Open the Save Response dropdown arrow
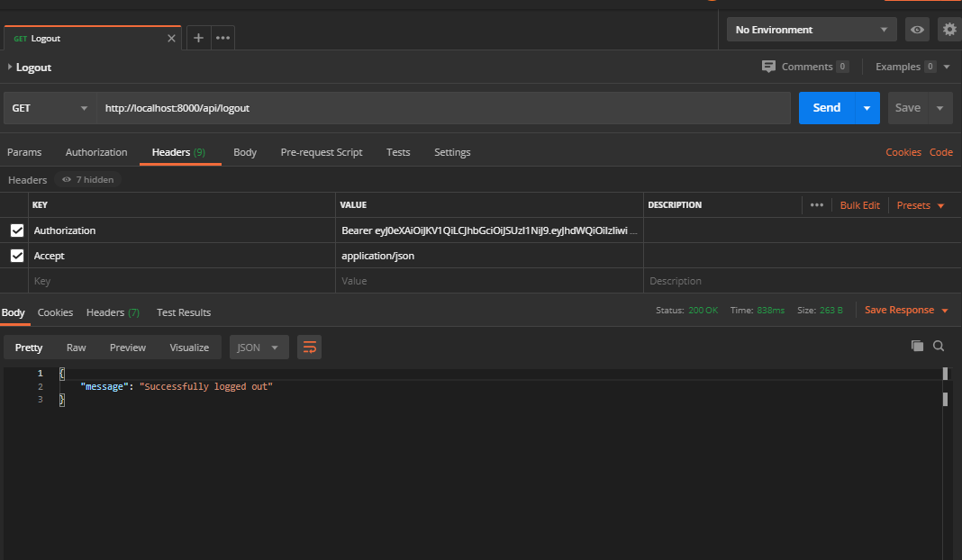This screenshot has height=560, width=962. tap(945, 311)
